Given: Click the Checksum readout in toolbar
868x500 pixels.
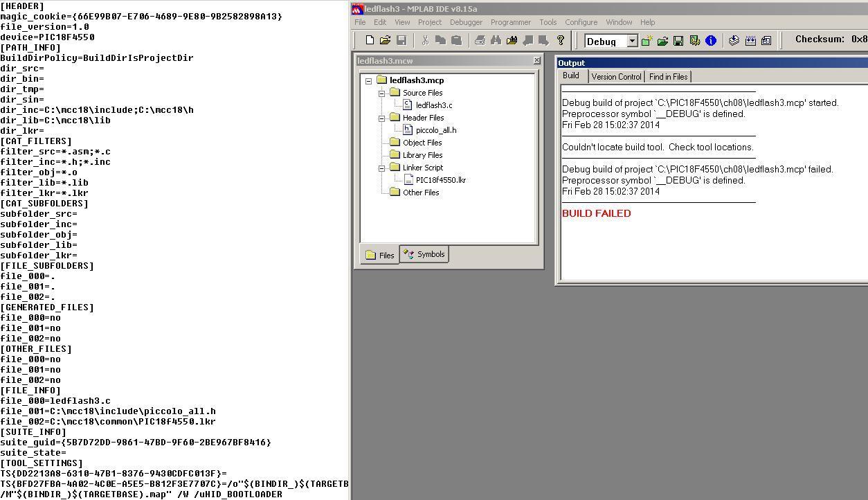Looking at the screenshot, I should click(831, 39).
